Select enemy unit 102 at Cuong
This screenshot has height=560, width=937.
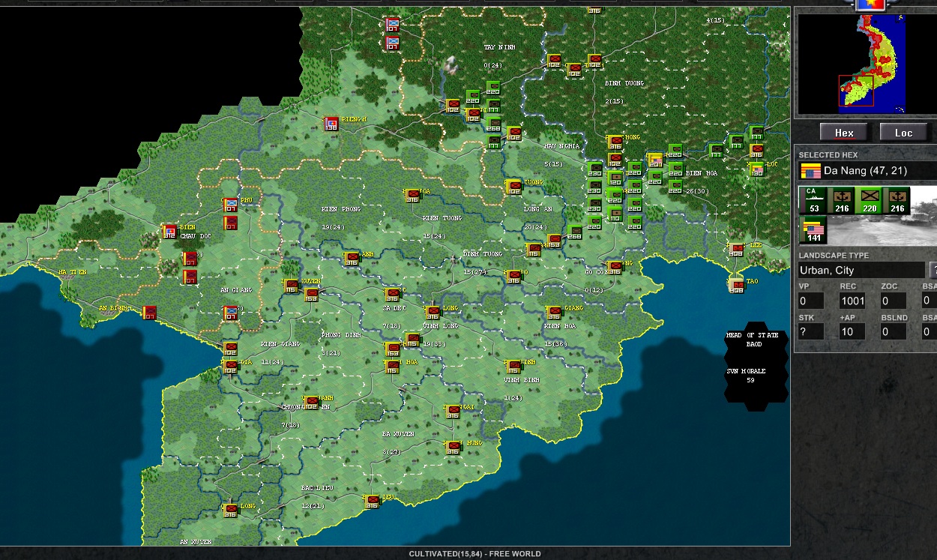[513, 187]
